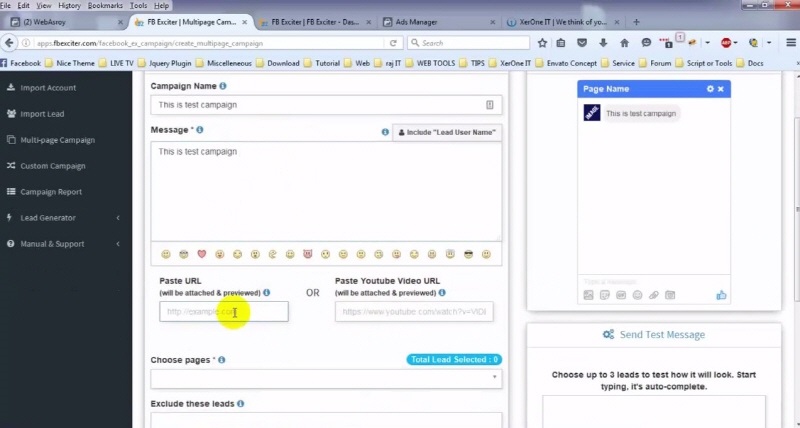Click Campaign Name info icon
The width and height of the screenshot is (800, 428).
[x=223, y=86]
